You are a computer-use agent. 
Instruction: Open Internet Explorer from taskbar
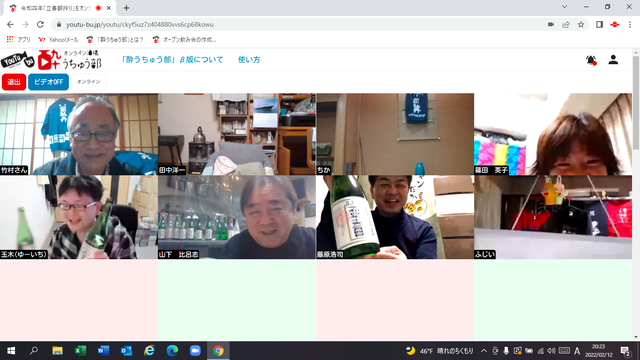click(149, 351)
